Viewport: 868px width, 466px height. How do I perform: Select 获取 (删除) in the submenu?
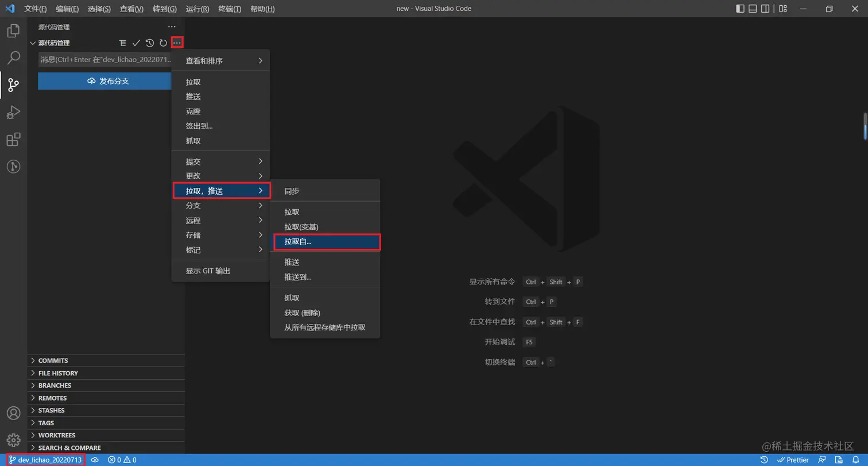point(325,313)
